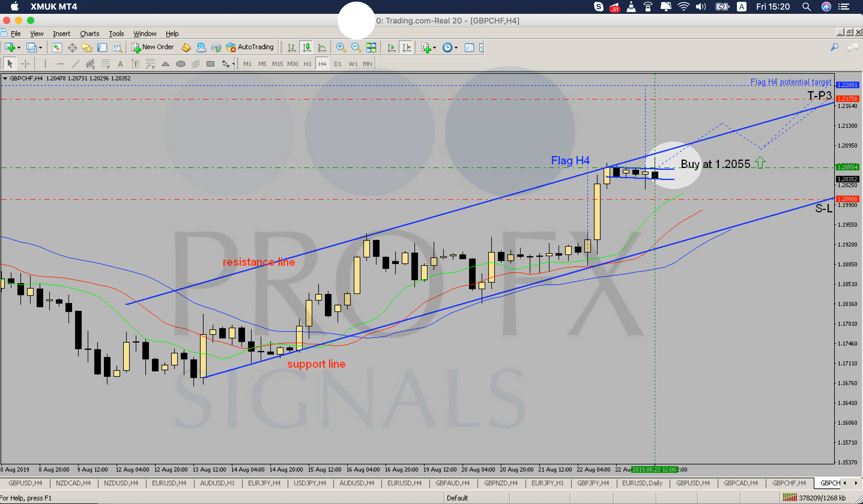
Task: Select the Draw Text Label tool
Action: coord(135,64)
